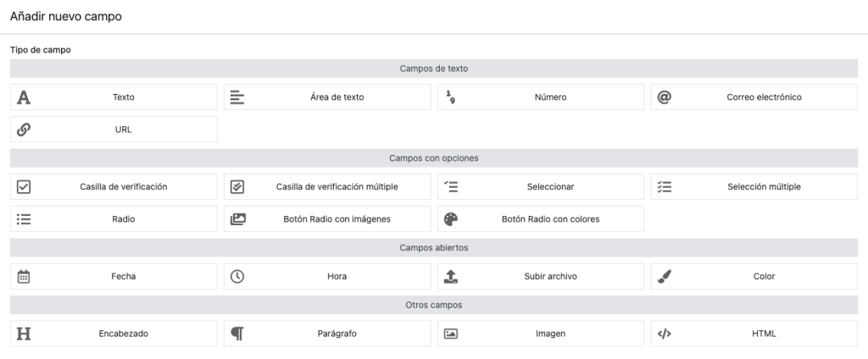Choose the palette icon for Botón Radio con colores
Screen dimensions: 868x359
(x=451, y=219)
